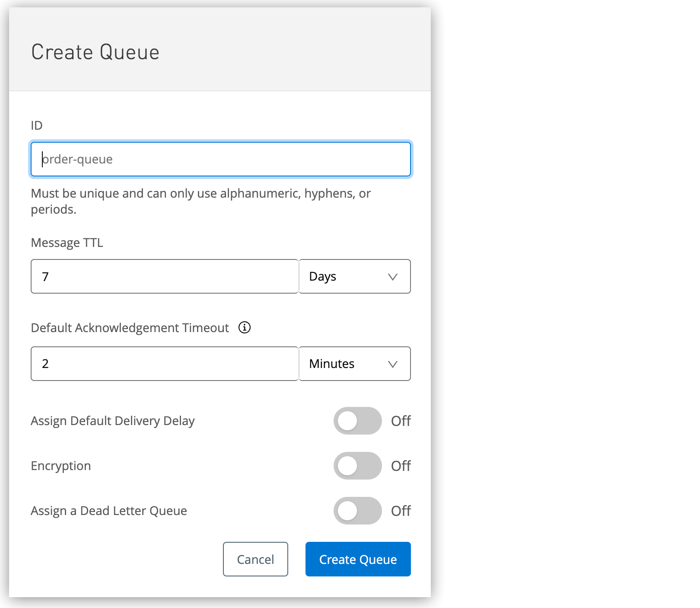Click the Encryption label text
This screenshot has width=700, height=608.
pyautogui.click(x=61, y=466)
